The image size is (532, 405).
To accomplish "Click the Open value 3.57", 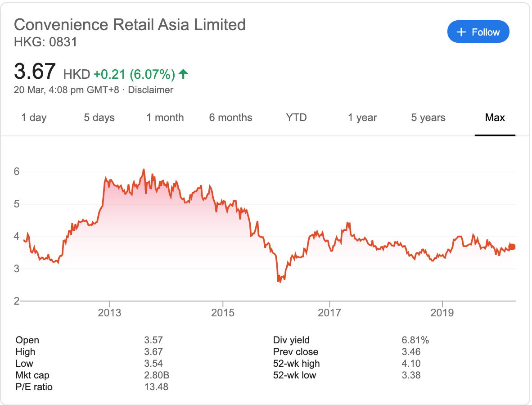I will [153, 340].
